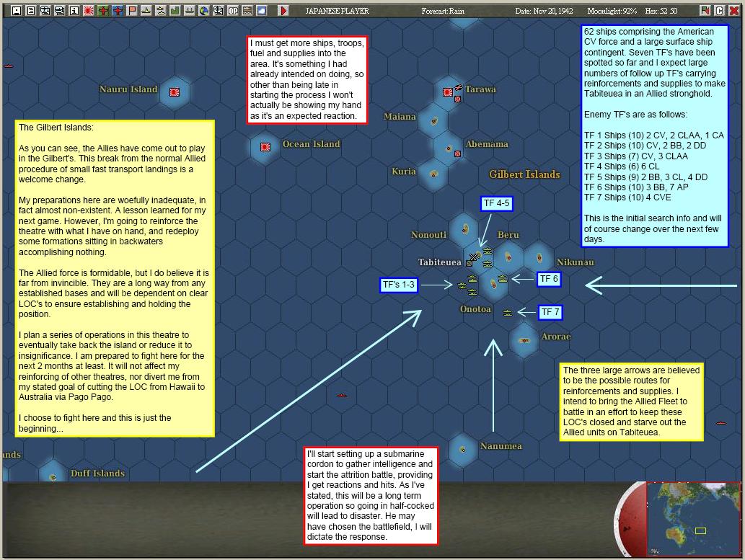This screenshot has height=560, width=745.
Task: Click the 'JAPANESE PLAYER' label
Action: [x=337, y=11]
